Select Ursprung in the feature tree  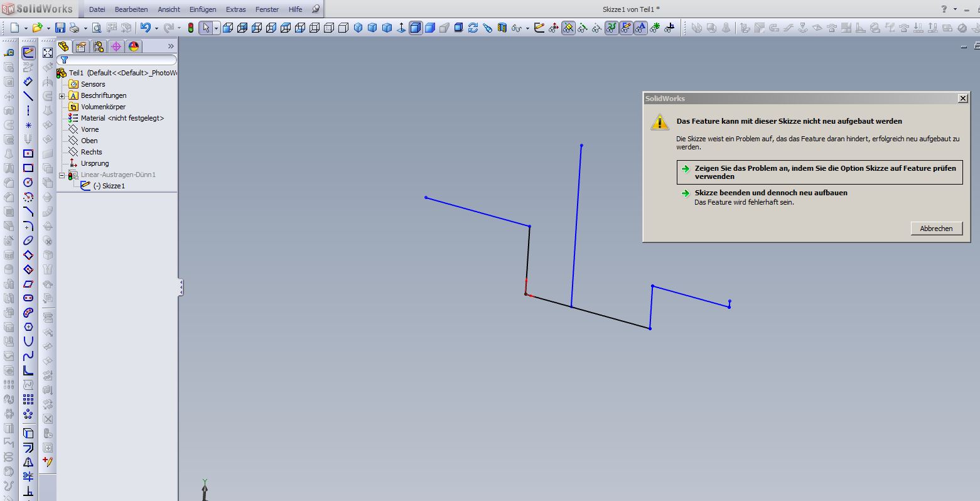[x=95, y=163]
